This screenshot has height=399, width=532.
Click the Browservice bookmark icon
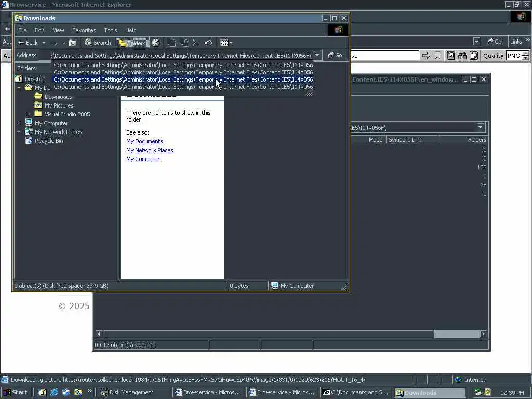pos(437,56)
